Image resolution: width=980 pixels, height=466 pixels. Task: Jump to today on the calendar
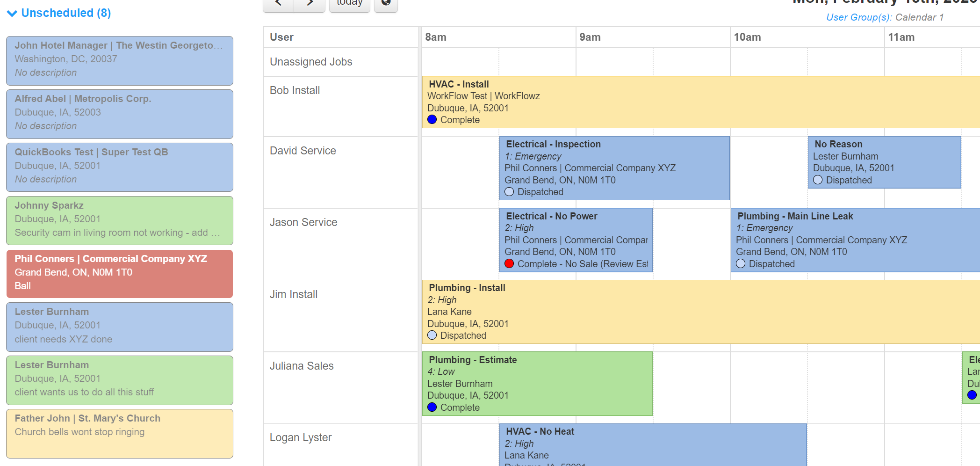coord(349,4)
